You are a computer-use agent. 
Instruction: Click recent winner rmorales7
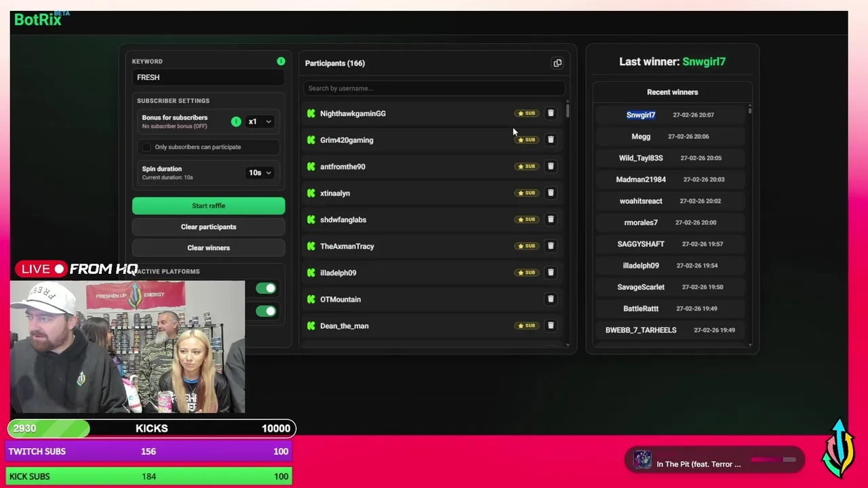(x=641, y=222)
